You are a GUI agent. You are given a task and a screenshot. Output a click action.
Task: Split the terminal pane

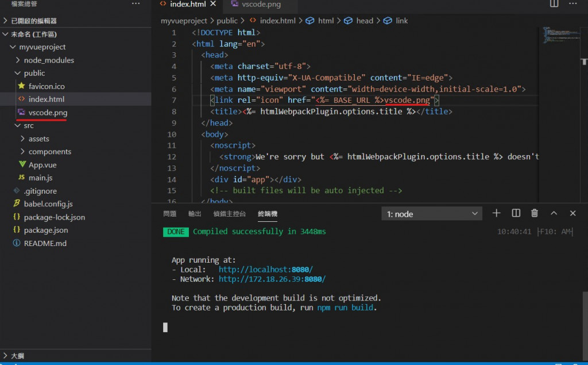(516, 213)
